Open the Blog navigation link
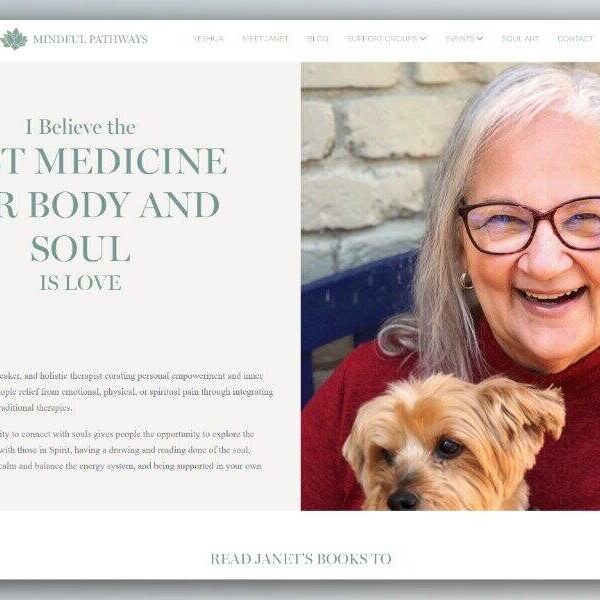The width and height of the screenshot is (600, 600). 318,39
